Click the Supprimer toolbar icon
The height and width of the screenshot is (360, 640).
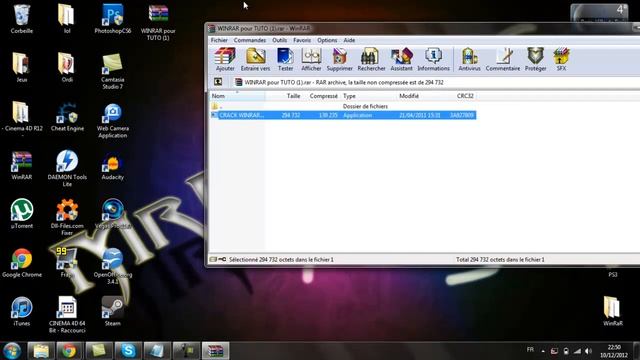click(x=340, y=60)
